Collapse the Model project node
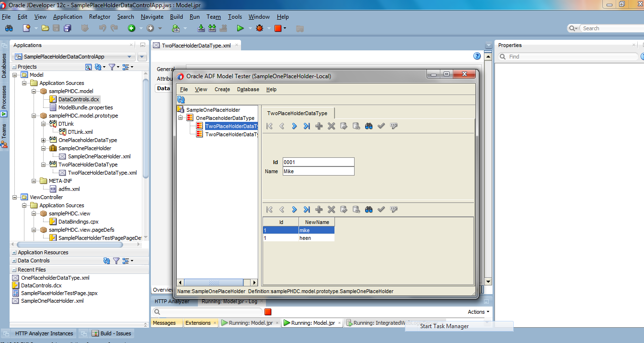644x343 pixels. (16, 75)
